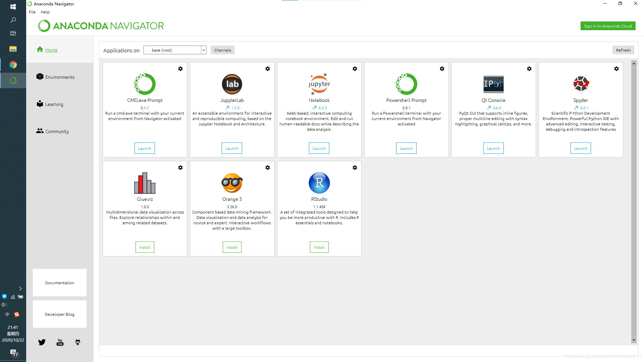
Task: Click the Channels button
Action: [223, 50]
